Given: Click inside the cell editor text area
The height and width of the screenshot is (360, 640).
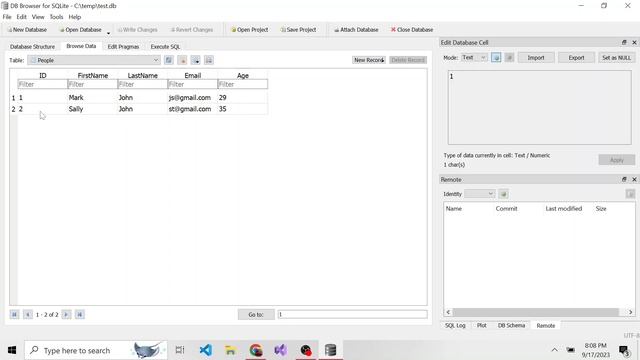Looking at the screenshot, I should (x=540, y=107).
